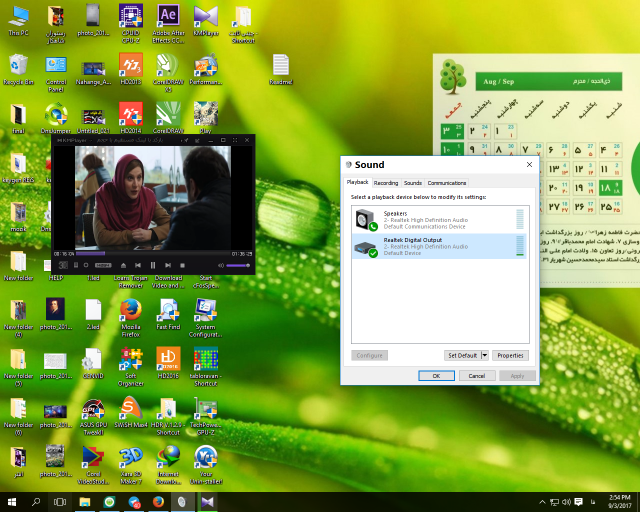Open the Communications tab in Sound dialog
Viewport: 640px width, 512px height.
[x=447, y=183]
